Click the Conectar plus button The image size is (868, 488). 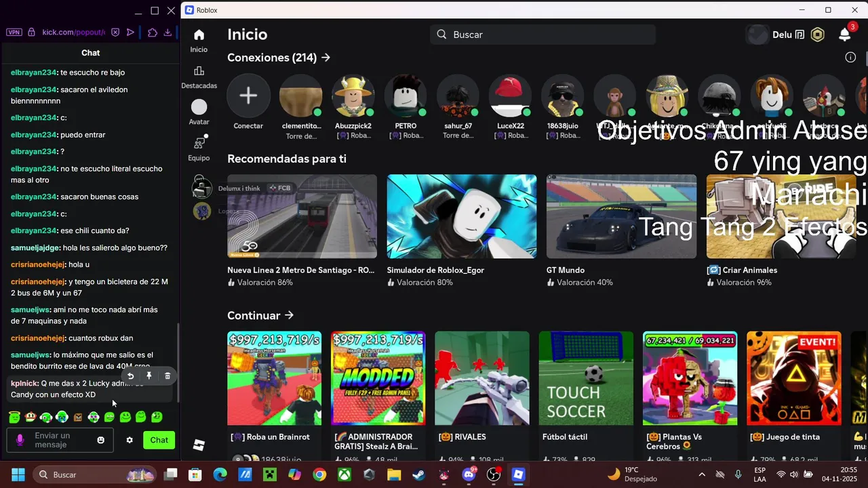pos(248,96)
